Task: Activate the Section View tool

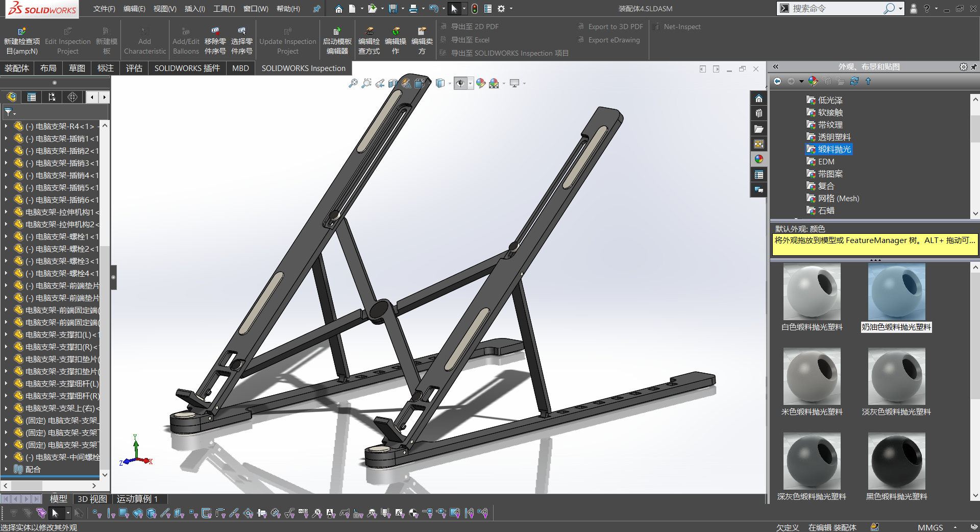Action: pos(393,83)
